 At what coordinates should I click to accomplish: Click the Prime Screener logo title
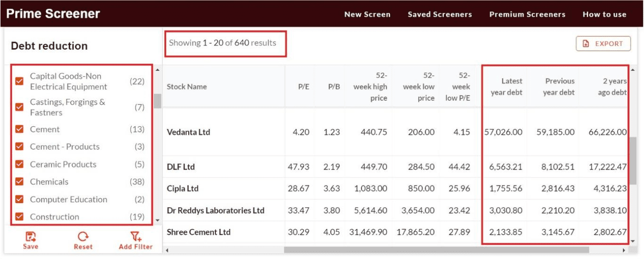(53, 14)
